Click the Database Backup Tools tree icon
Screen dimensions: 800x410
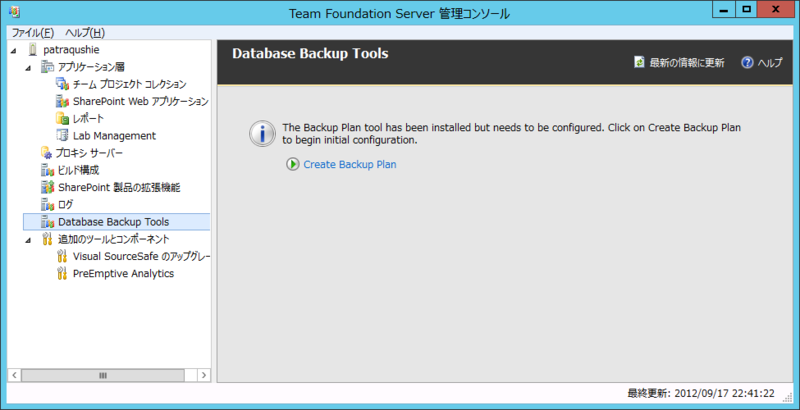pos(47,222)
